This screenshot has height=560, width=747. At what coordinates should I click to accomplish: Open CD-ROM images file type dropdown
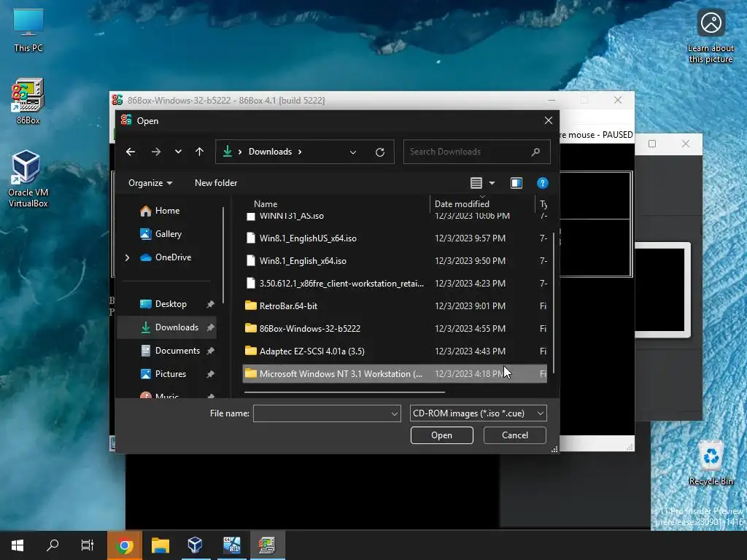[x=478, y=413]
